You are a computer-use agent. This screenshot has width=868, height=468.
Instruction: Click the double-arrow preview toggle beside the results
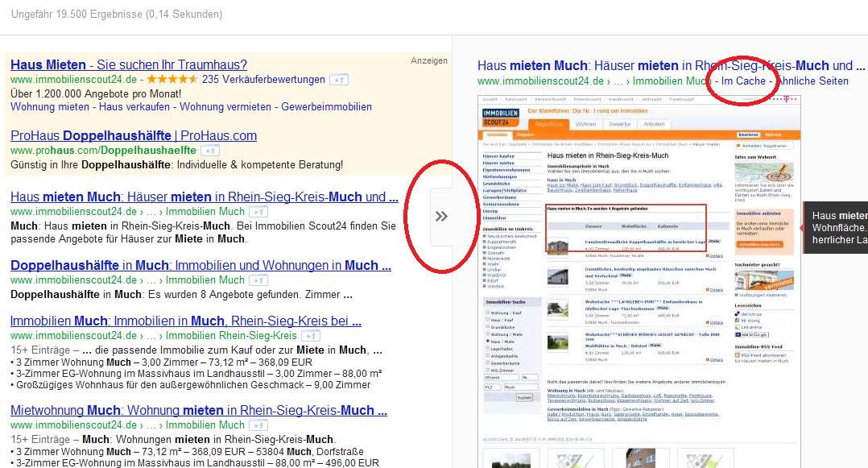441,217
